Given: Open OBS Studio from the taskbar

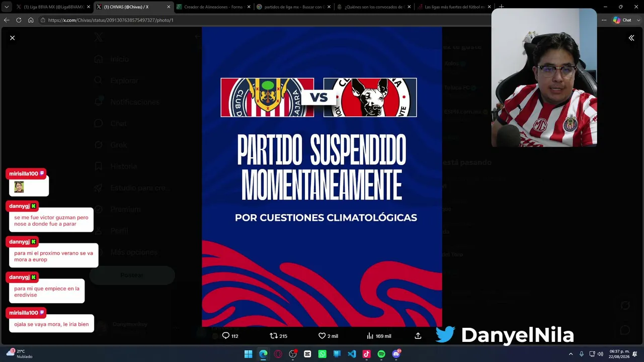Looking at the screenshot, I should point(293,354).
